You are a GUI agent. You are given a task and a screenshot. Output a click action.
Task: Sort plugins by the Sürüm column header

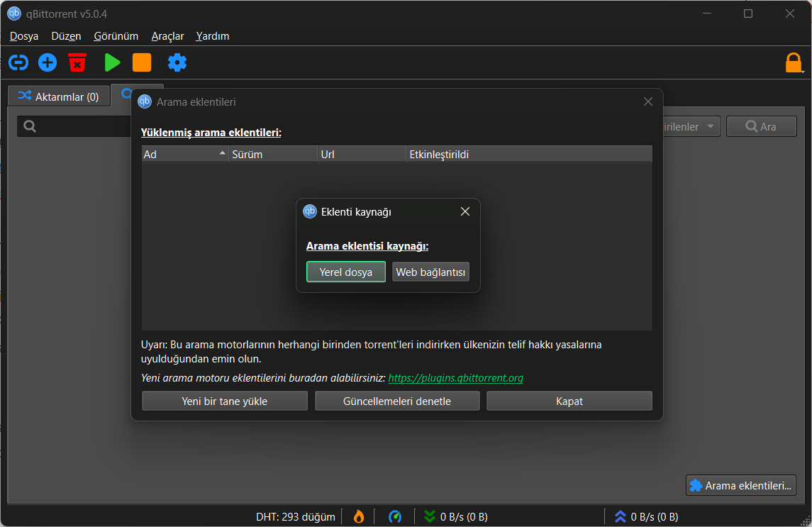(273, 155)
